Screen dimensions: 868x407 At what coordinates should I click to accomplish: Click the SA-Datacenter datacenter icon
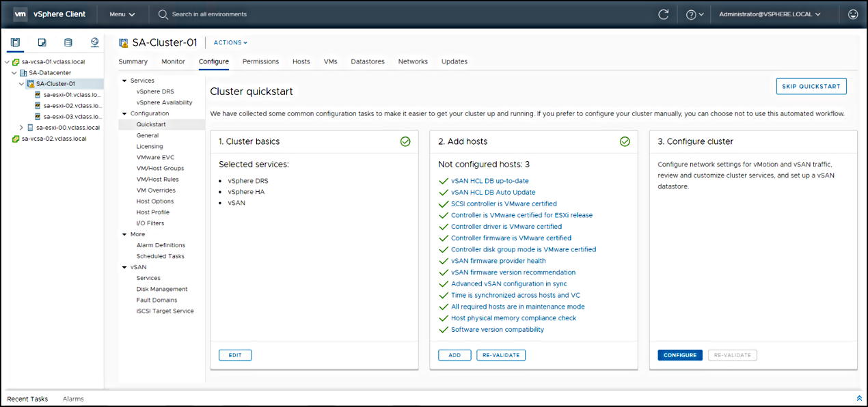pos(23,72)
